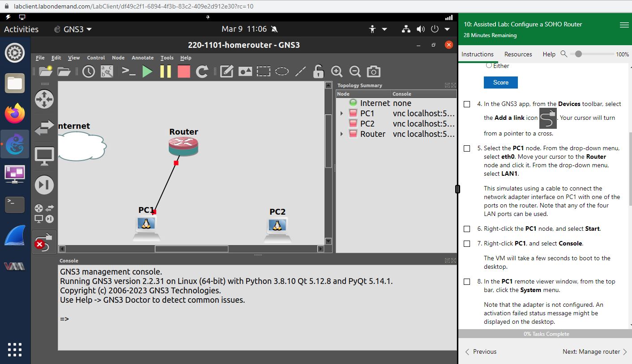632x364 pixels.
Task: Zoom out of the topology
Action: point(355,72)
